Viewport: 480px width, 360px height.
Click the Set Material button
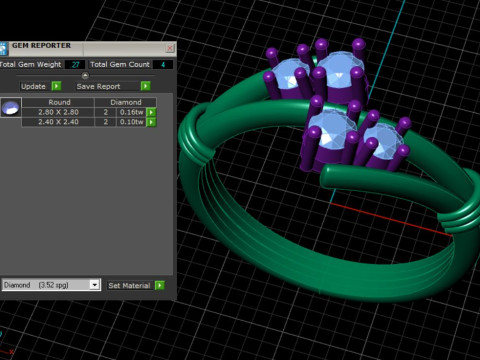[129, 285]
